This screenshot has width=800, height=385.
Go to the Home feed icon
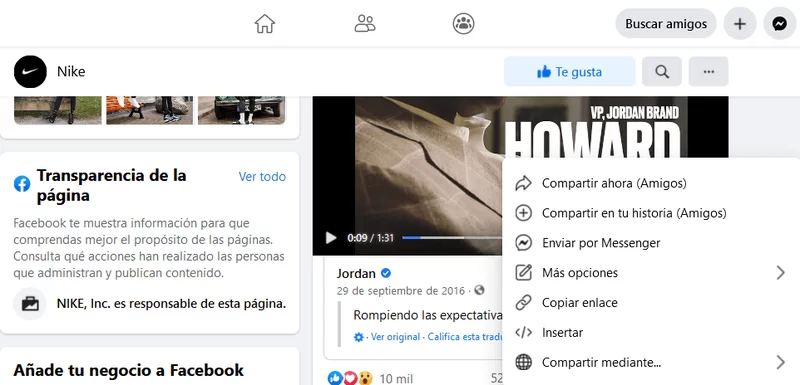(x=265, y=23)
